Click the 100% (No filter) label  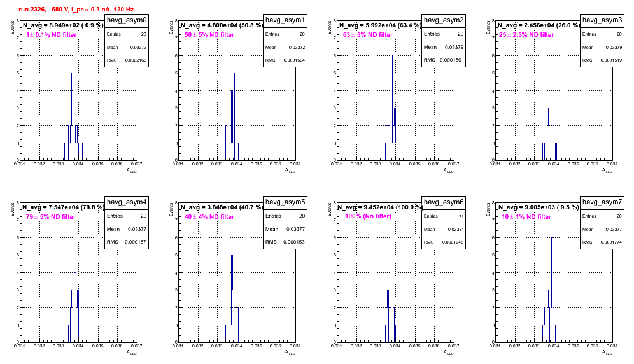tap(369, 216)
